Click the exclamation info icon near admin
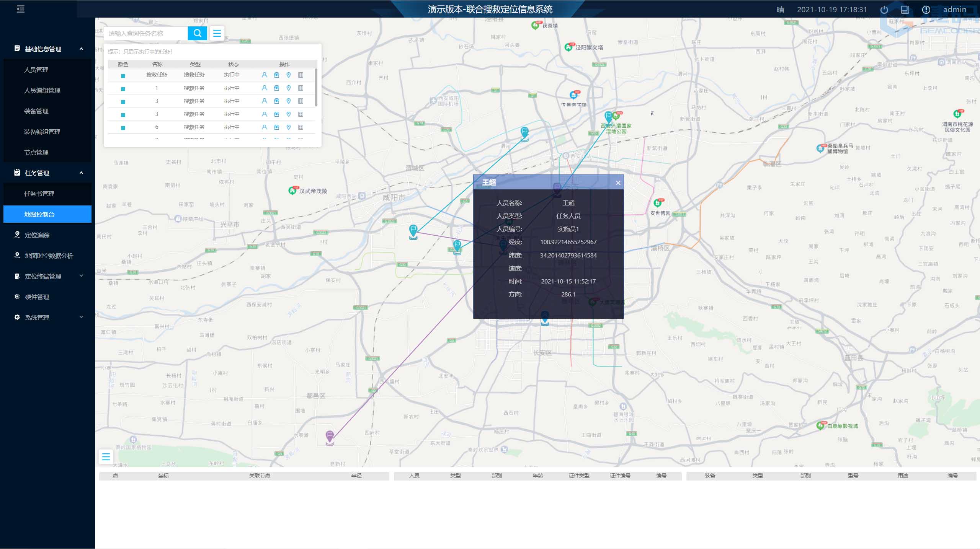Image resolution: width=980 pixels, height=549 pixels. (x=926, y=10)
